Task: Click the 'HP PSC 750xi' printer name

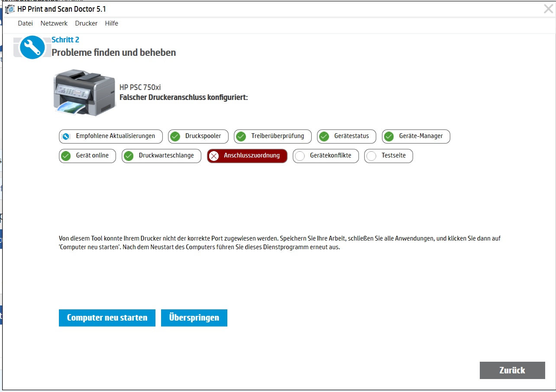Action: tap(140, 87)
